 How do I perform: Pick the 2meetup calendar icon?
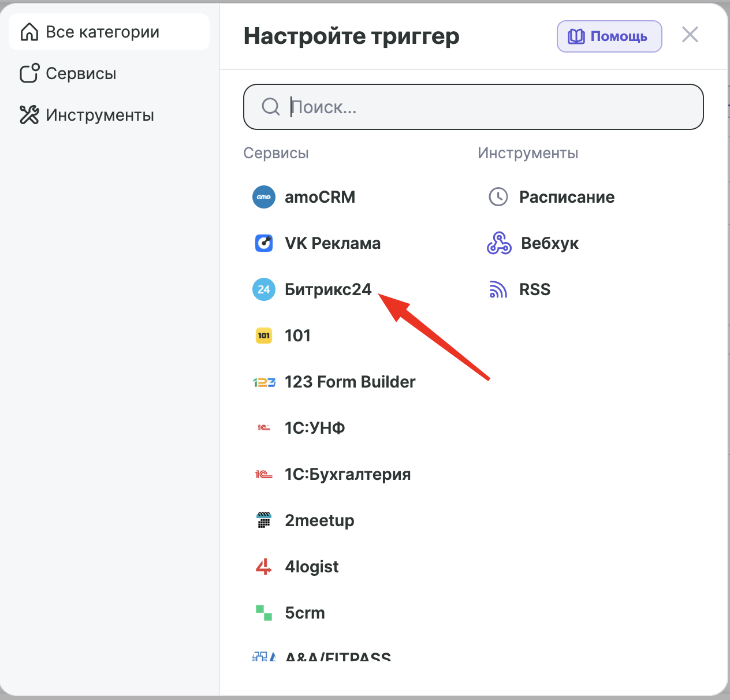pyautogui.click(x=264, y=520)
